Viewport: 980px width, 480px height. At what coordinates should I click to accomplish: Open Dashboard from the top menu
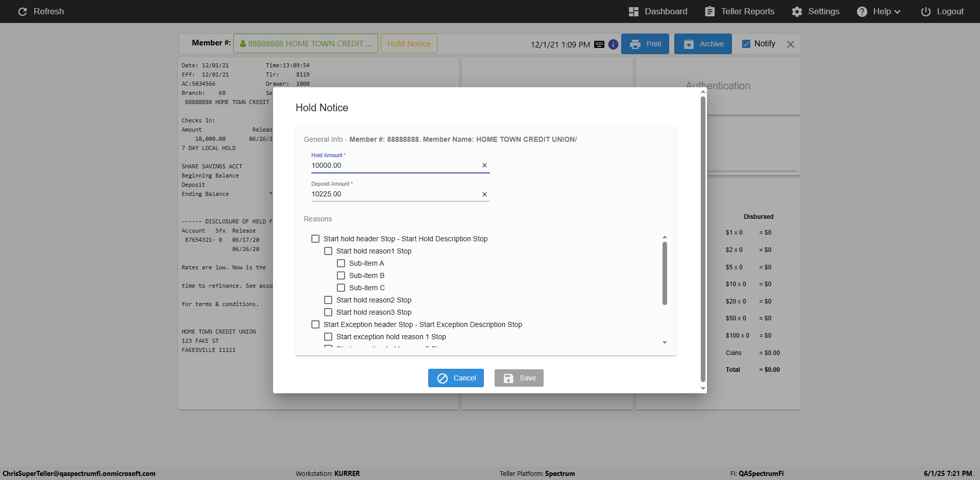658,11
